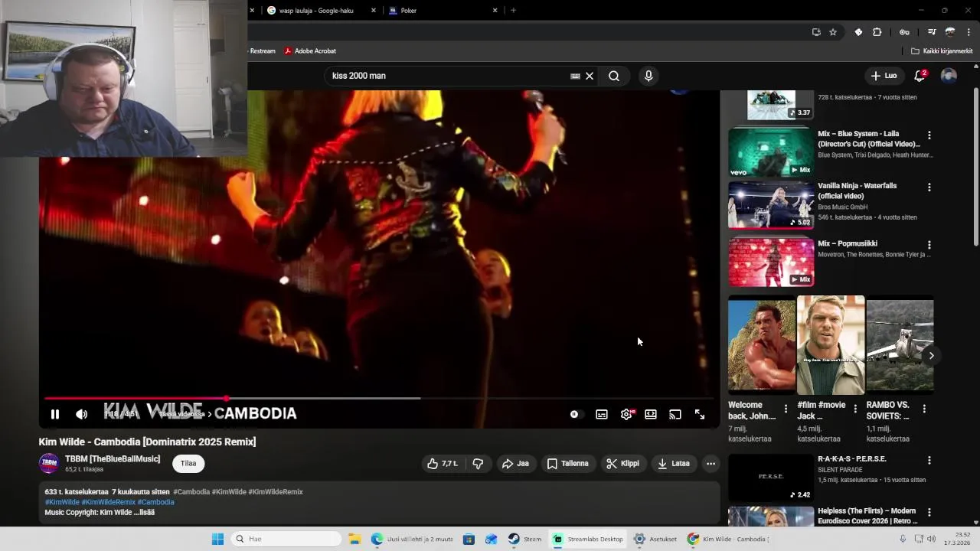This screenshot has height=551, width=980.
Task: Open Helpless (The Flirts) video
Action: click(x=771, y=517)
